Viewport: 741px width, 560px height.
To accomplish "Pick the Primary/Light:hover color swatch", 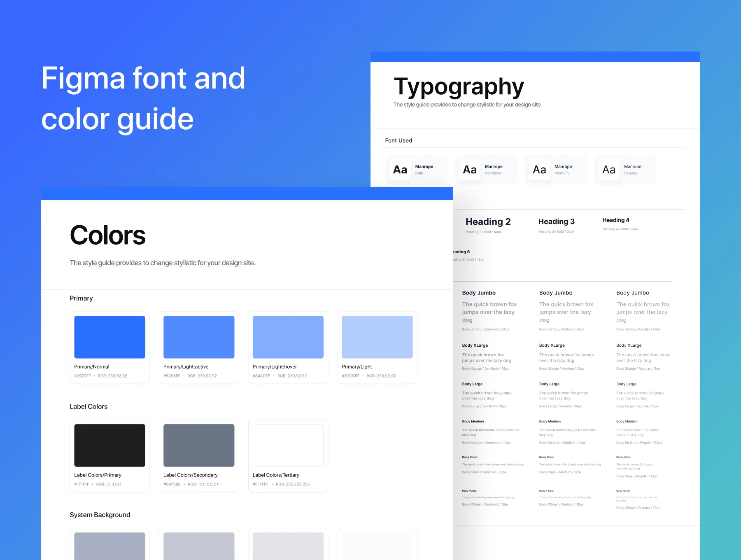I will (x=288, y=337).
